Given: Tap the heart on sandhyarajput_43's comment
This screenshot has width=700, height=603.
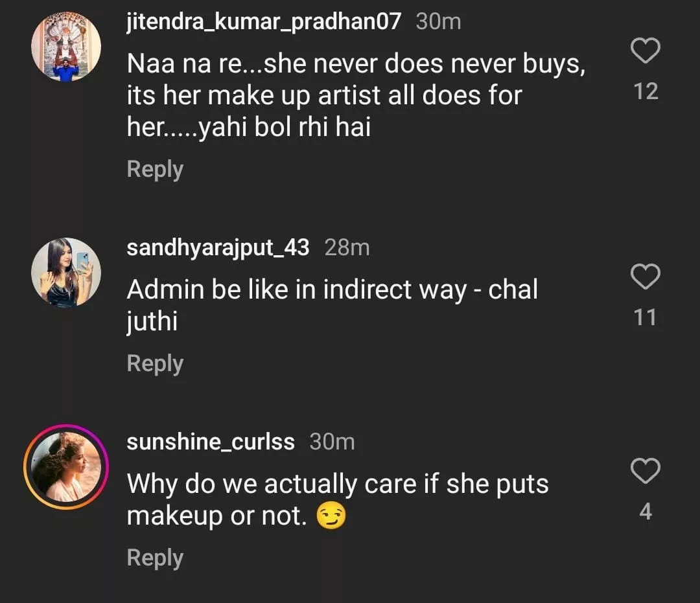Looking at the screenshot, I should [x=646, y=277].
